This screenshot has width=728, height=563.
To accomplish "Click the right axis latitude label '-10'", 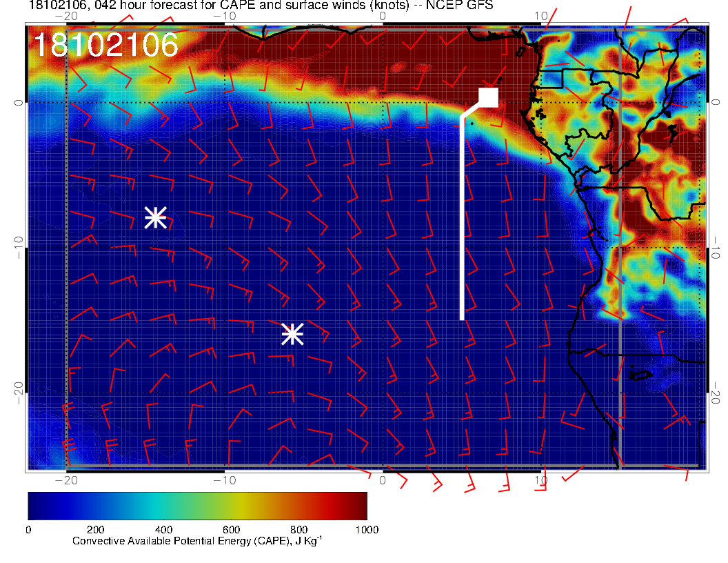I will point(716,248).
